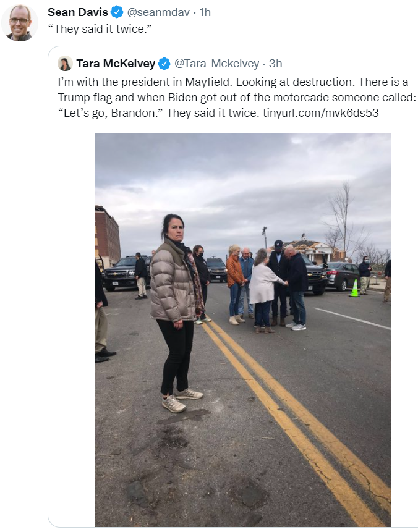Click the Tara McKelvey display name
Screen dimensions: 418x532
tap(116, 64)
